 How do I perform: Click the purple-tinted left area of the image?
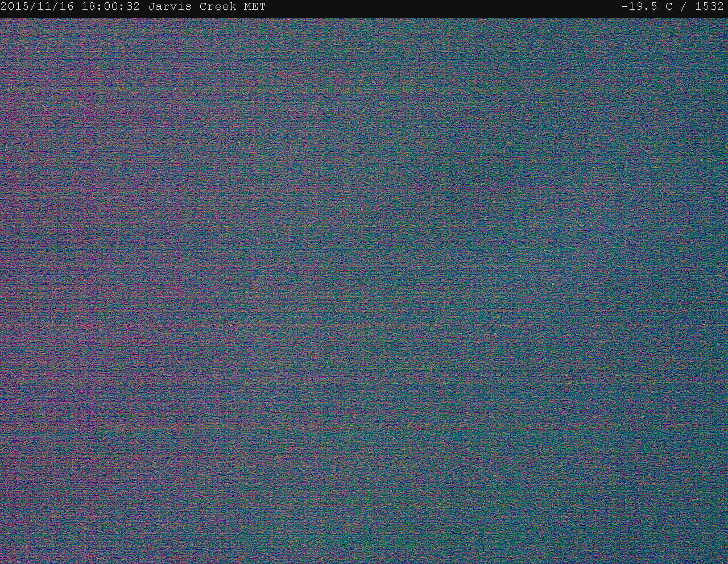(x=85, y=284)
